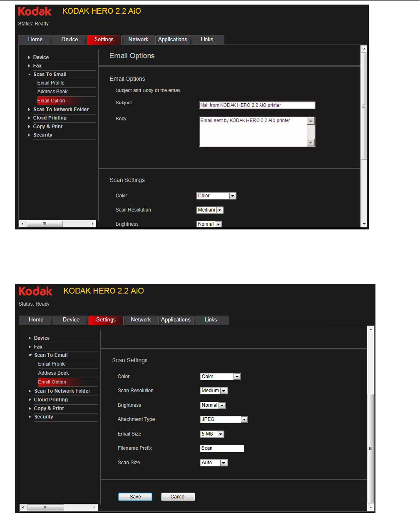Open Applications tab in upper screenshot

[173, 40]
